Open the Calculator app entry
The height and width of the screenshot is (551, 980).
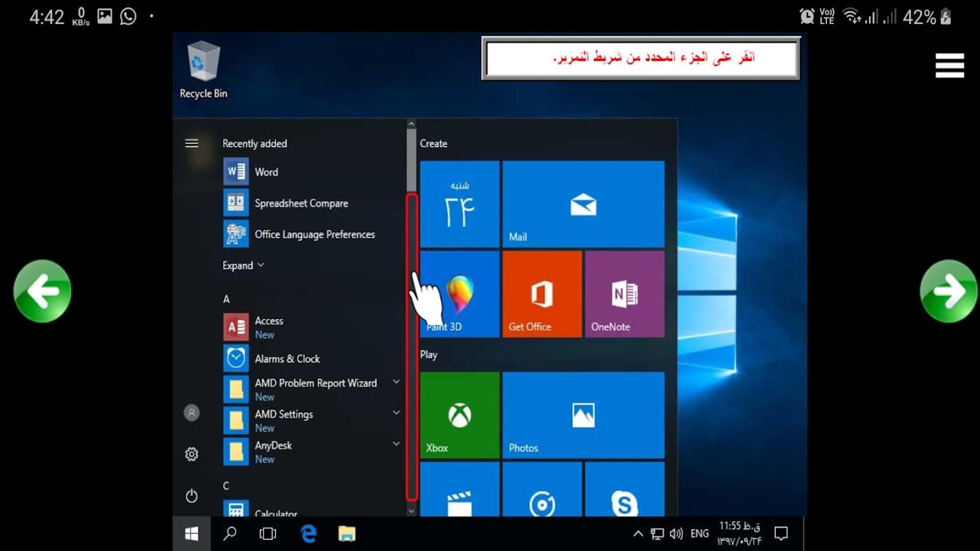click(261, 510)
